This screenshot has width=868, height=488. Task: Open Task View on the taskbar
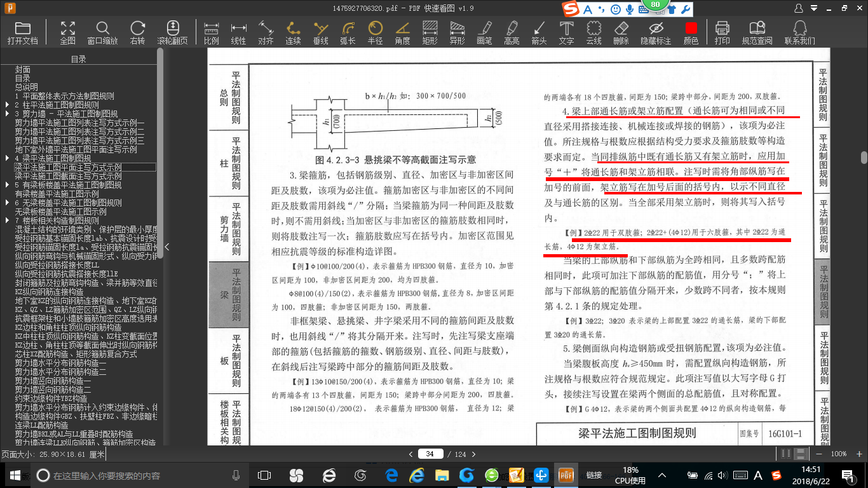click(264, 475)
